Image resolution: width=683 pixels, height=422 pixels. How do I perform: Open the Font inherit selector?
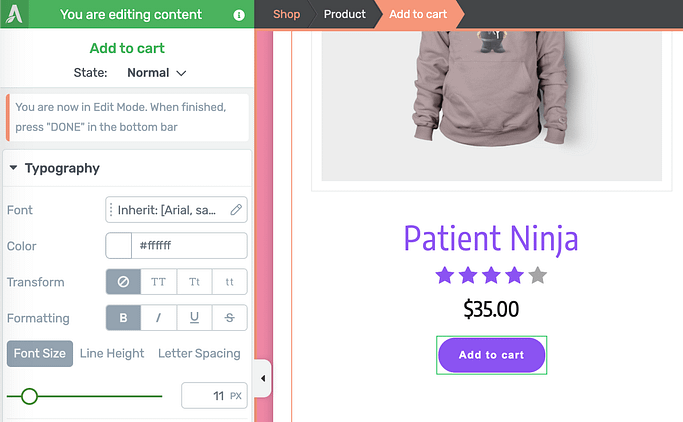click(x=170, y=210)
